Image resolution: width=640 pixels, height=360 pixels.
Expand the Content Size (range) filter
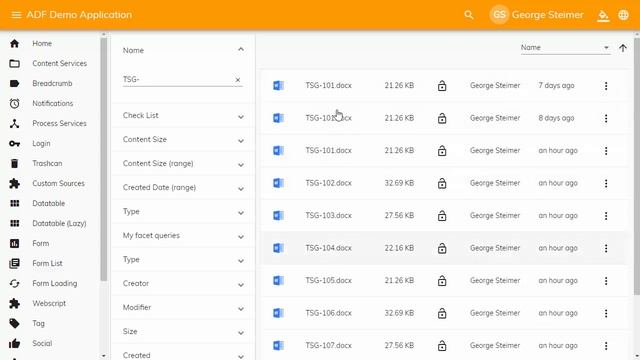(183, 164)
